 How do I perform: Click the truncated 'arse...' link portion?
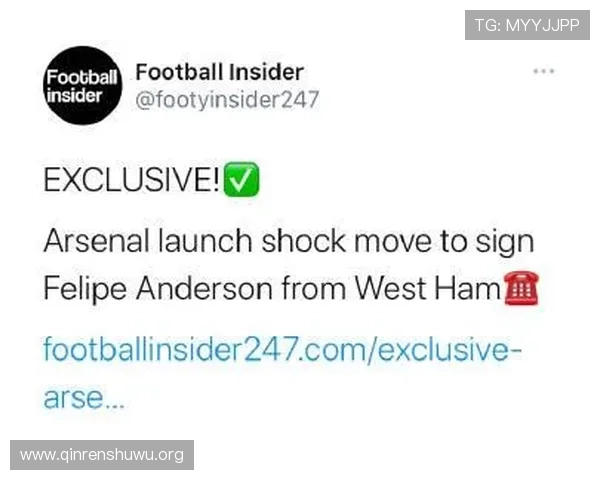coord(84,398)
